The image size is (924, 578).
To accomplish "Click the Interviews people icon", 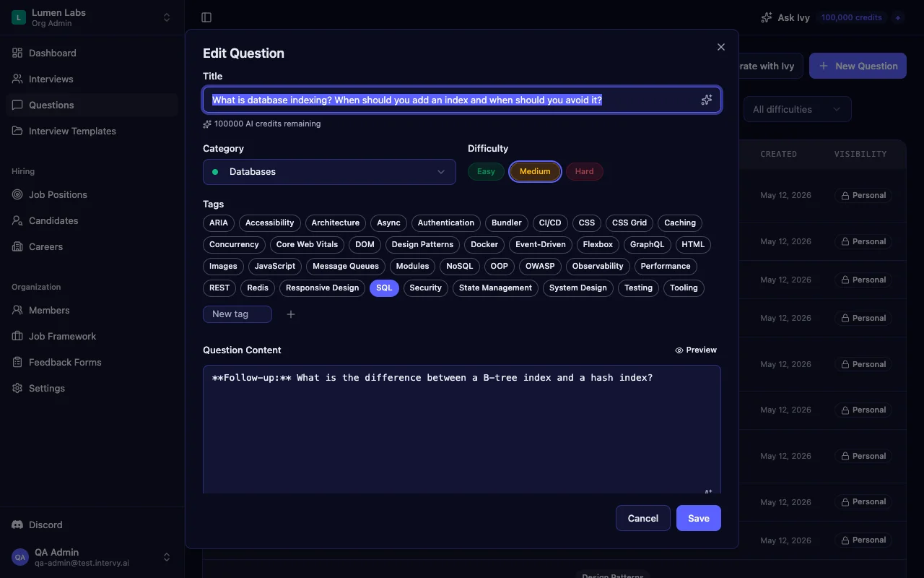I will coord(17,79).
